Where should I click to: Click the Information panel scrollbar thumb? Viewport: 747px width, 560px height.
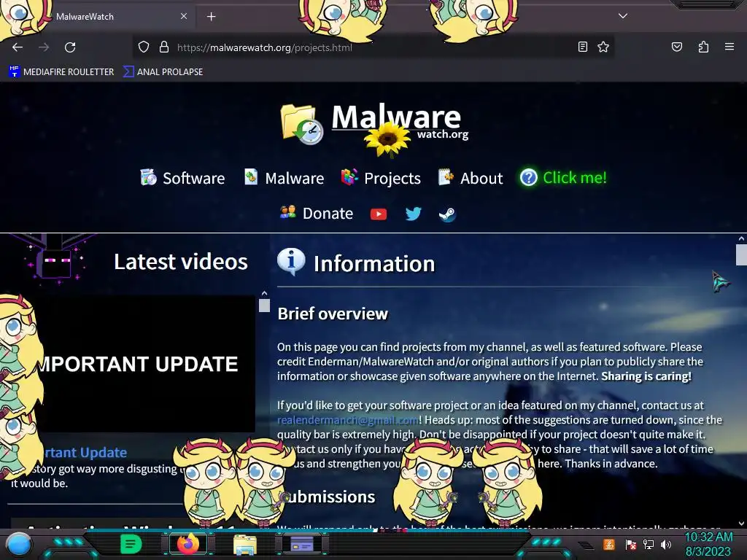741,254
